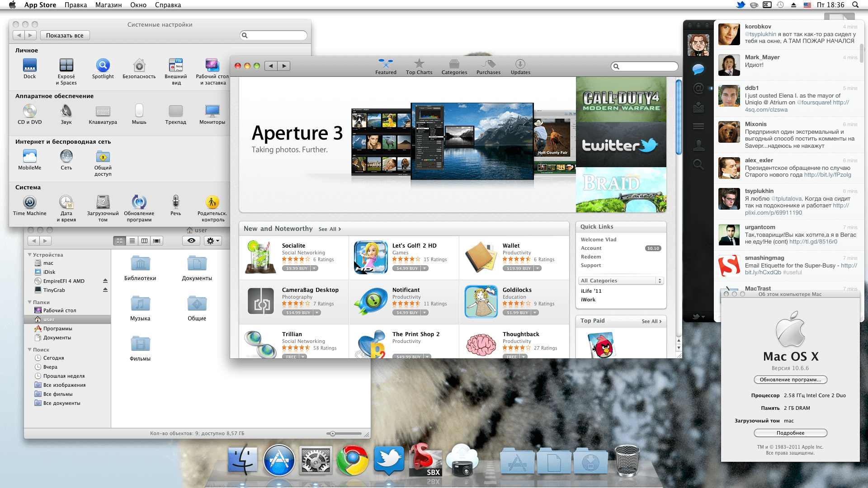Open Звук preference pane
Viewport: 868px width, 488px height.
(66, 114)
